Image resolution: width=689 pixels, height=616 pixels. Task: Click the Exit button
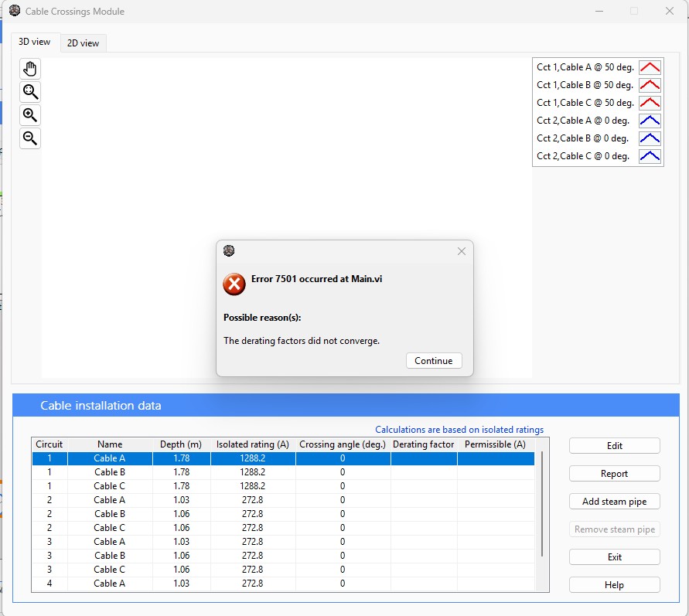614,556
